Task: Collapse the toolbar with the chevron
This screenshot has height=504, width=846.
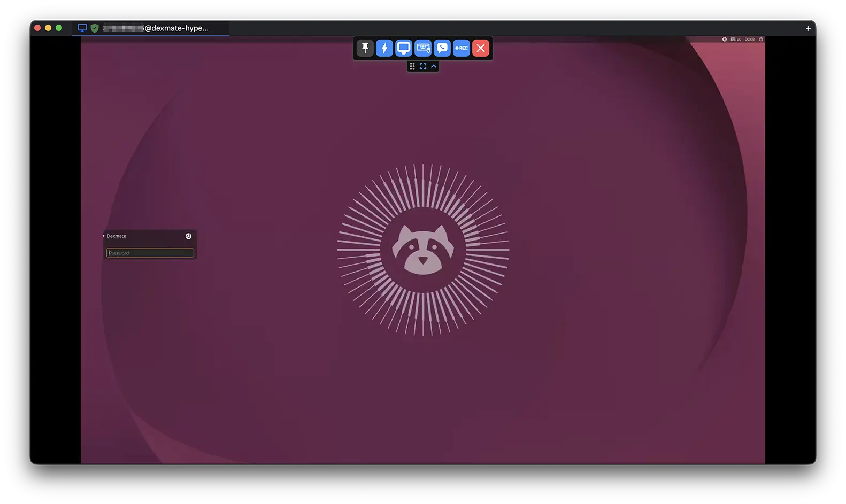Action: [434, 66]
